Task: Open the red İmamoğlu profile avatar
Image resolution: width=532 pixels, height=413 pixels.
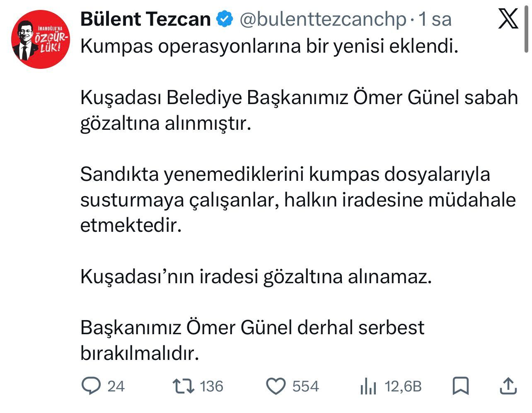Action: (x=40, y=40)
